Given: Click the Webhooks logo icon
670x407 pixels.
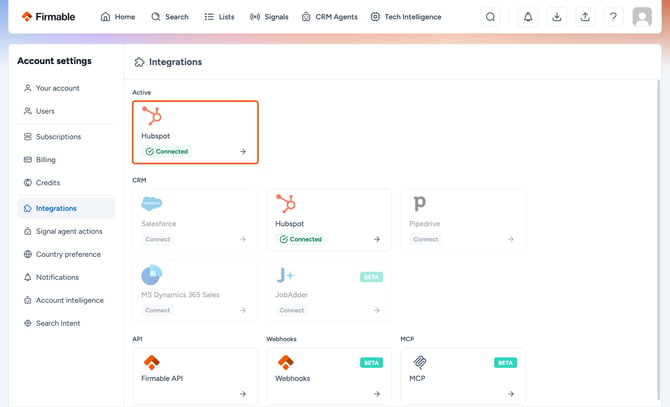Looking at the screenshot, I should click(286, 363).
